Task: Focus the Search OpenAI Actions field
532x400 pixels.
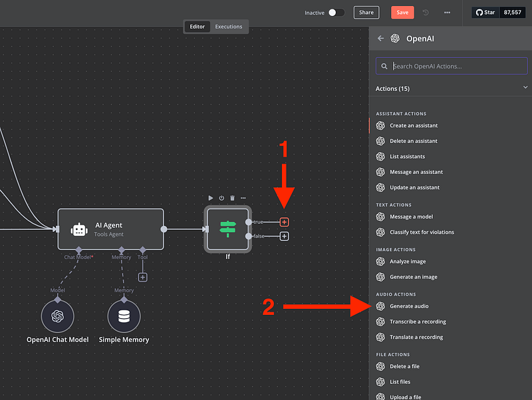Action: tap(451, 66)
